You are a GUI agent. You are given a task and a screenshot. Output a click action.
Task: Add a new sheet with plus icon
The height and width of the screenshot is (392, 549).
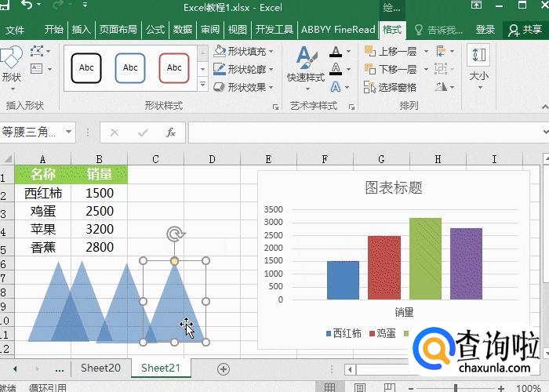click(x=224, y=368)
